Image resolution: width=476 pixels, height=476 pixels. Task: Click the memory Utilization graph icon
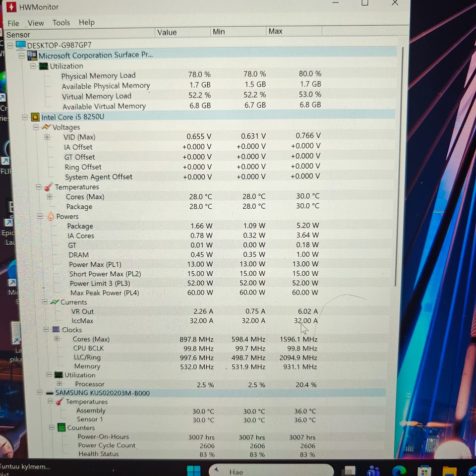click(x=44, y=66)
